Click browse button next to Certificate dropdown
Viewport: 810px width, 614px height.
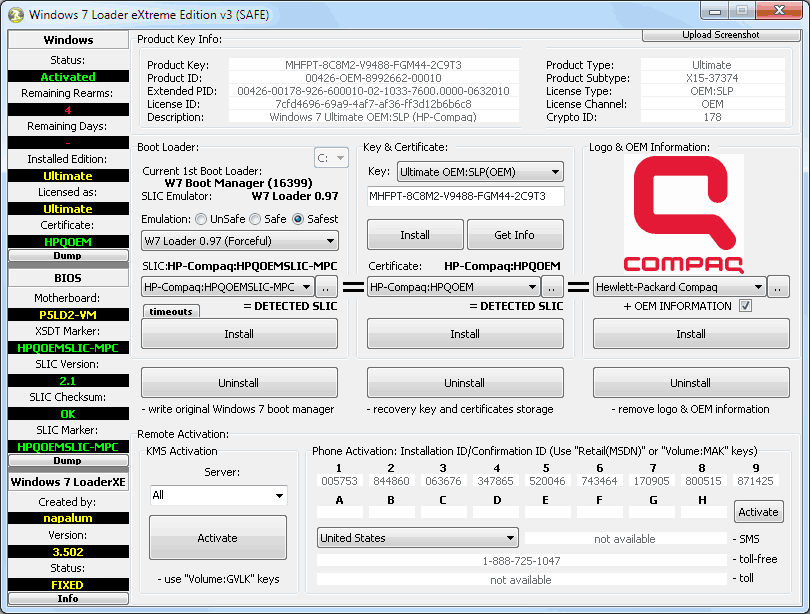[x=554, y=287]
